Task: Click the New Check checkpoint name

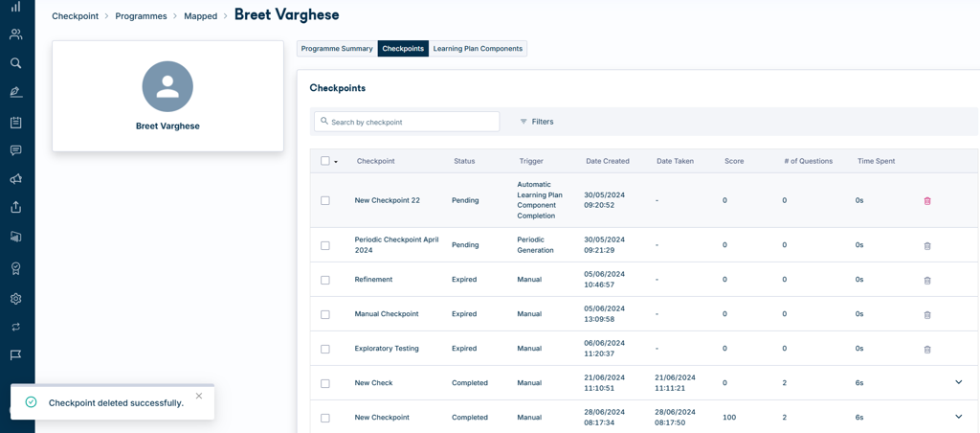Action: (x=374, y=382)
